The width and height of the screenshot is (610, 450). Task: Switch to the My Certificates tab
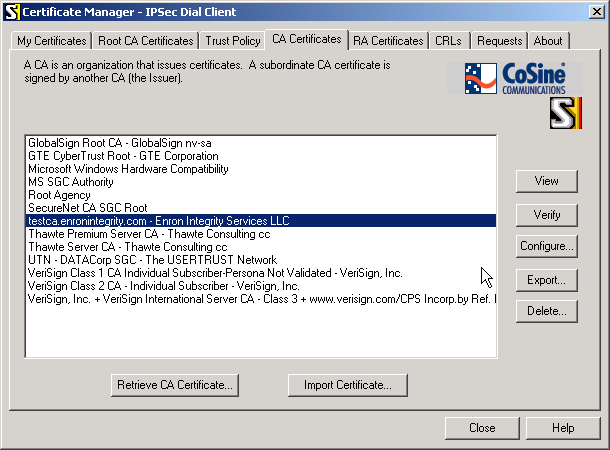52,41
